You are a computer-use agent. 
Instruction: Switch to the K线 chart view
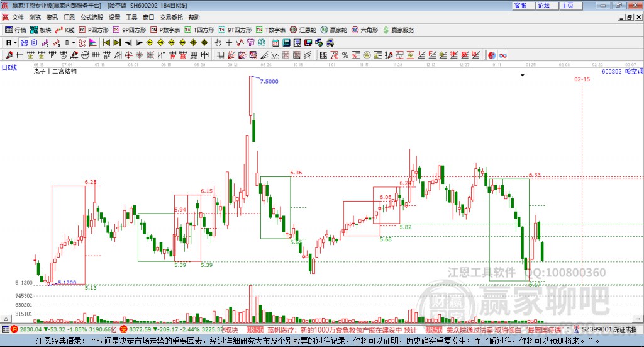point(65,30)
